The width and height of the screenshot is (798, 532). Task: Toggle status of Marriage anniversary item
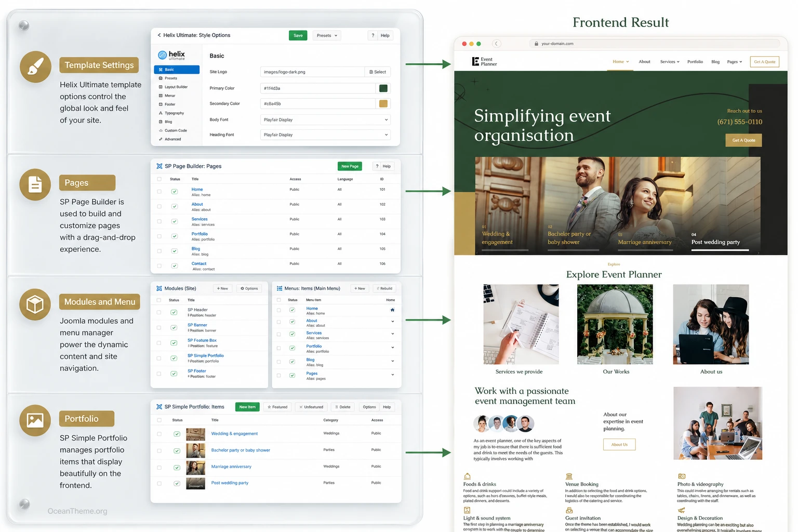tap(177, 467)
